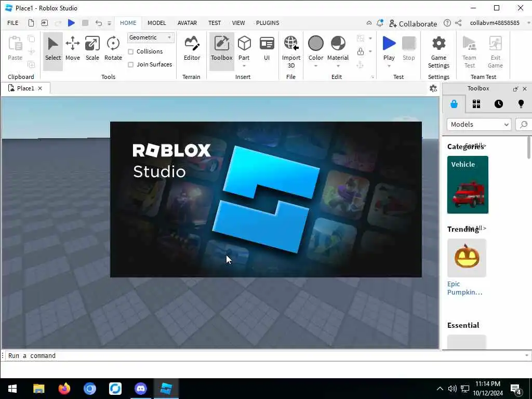Image resolution: width=532 pixels, height=399 pixels.
Task: Switch to the MODEL tab
Action: pos(156,23)
